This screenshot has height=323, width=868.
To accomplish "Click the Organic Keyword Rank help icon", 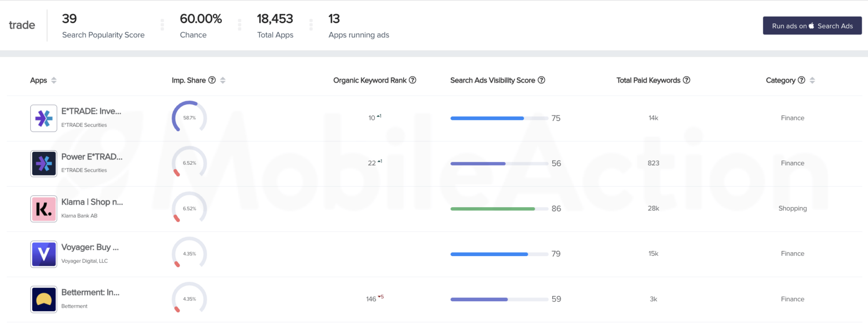I will click(412, 80).
